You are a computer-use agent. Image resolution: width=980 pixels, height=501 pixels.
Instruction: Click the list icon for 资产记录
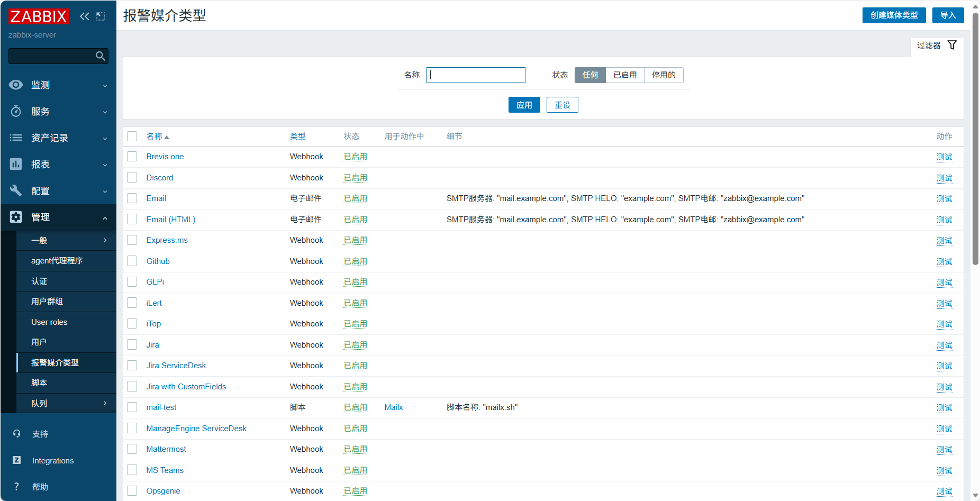tap(16, 138)
